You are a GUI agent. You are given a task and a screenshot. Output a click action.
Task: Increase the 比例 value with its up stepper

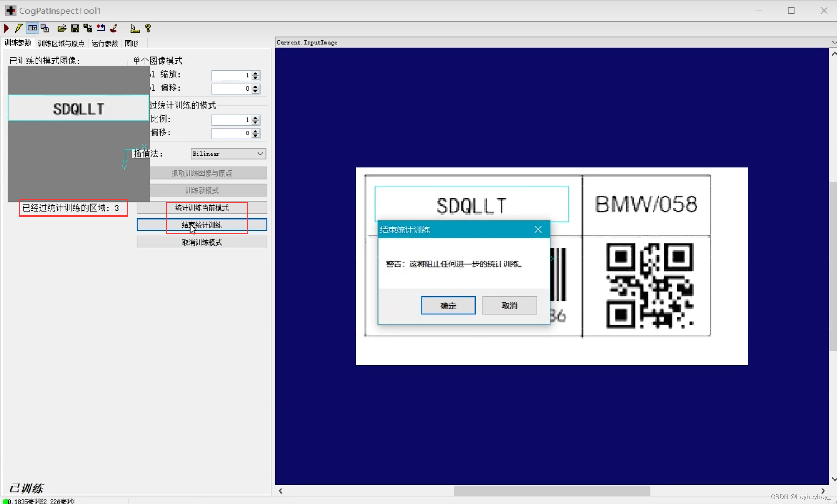pyautogui.click(x=255, y=117)
